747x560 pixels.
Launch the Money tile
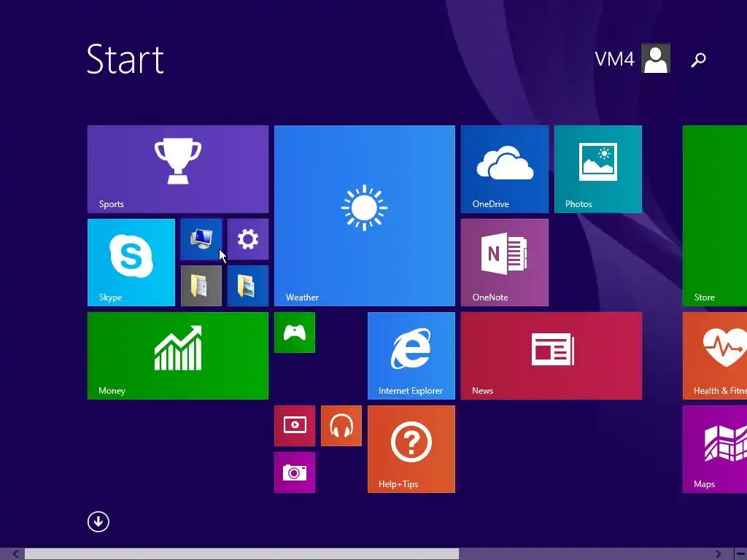[178, 356]
